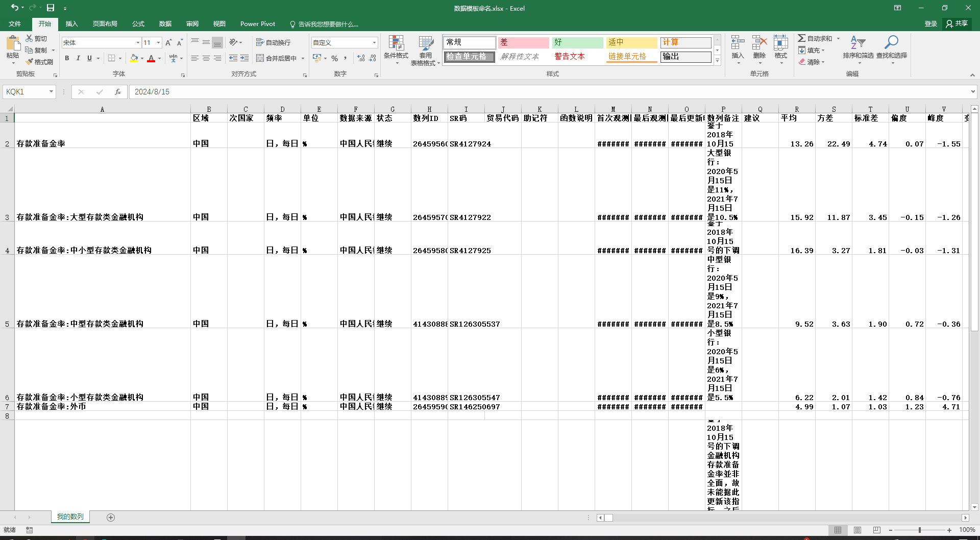Click the Format Painter brush icon
980x540 pixels.
point(30,62)
